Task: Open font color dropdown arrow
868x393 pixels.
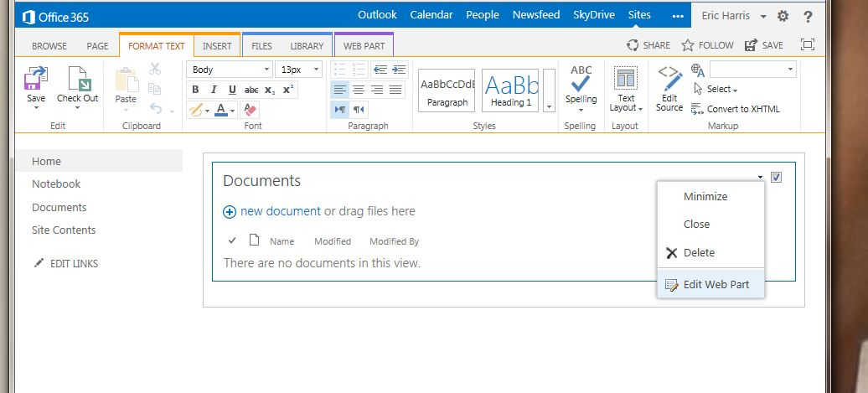Action: click(x=233, y=110)
